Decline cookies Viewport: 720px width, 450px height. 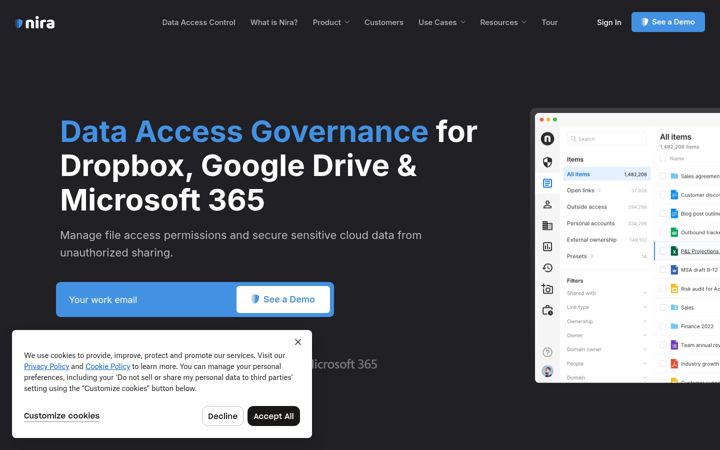pos(223,416)
